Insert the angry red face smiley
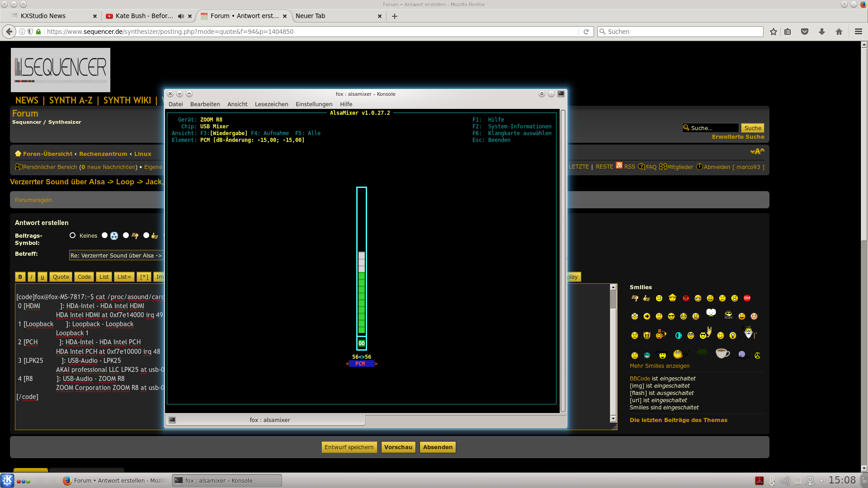The width and height of the screenshot is (868, 488). [686, 298]
